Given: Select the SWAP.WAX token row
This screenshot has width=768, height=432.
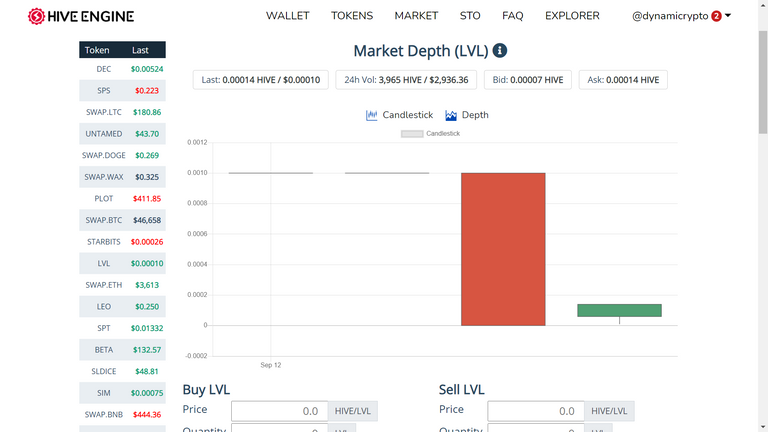Looking at the screenshot, I should coord(122,177).
